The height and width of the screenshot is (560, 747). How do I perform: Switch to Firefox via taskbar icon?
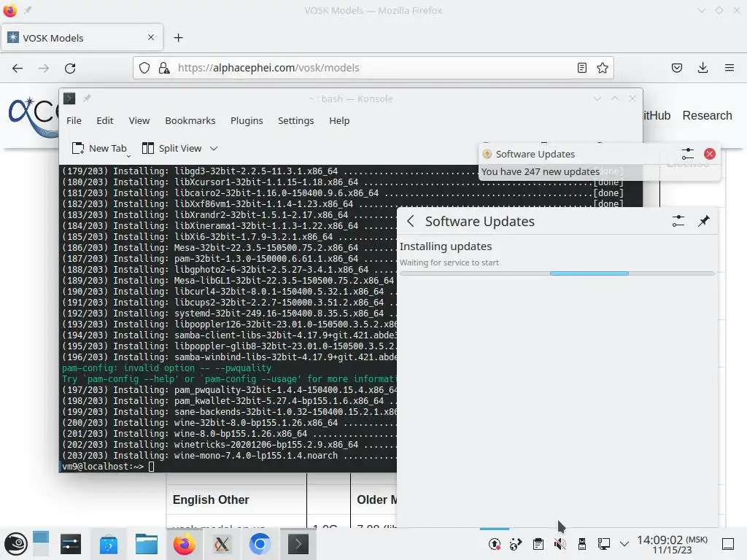184,544
